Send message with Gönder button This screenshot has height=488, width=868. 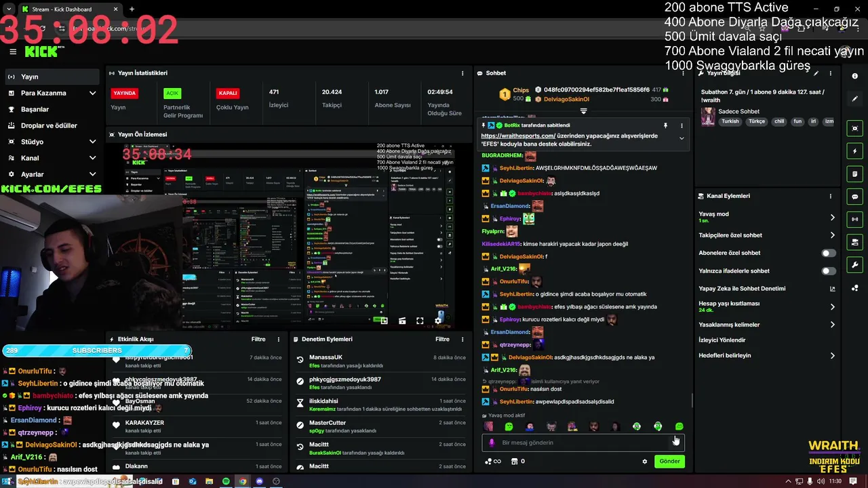[x=669, y=462]
